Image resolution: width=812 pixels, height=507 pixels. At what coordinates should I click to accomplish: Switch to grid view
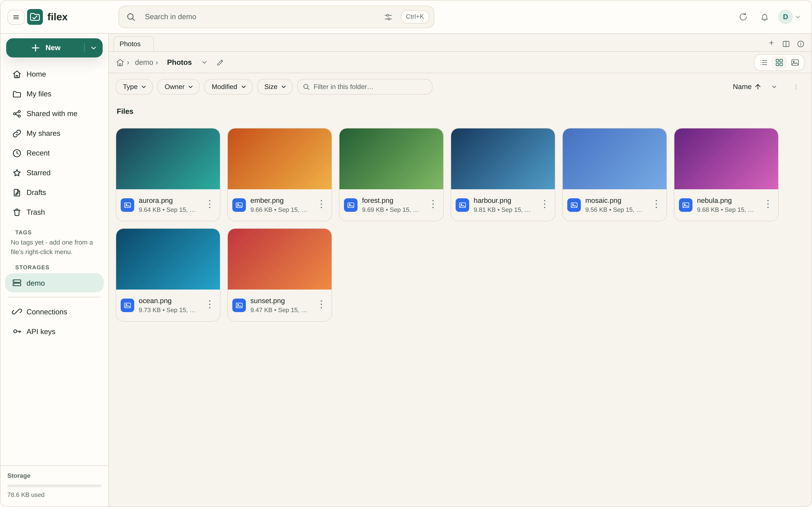(x=779, y=62)
